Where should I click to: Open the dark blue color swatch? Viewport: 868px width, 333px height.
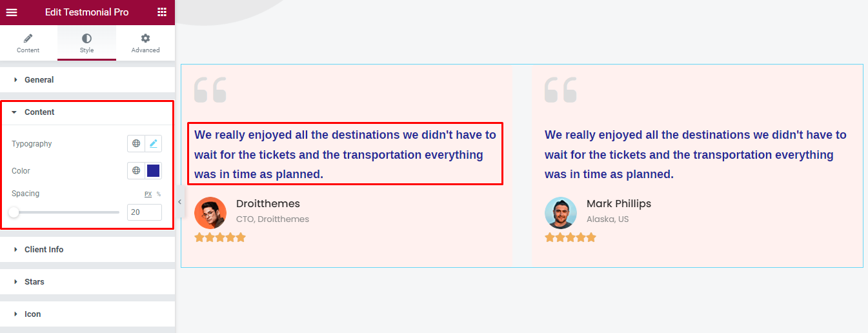tap(154, 171)
